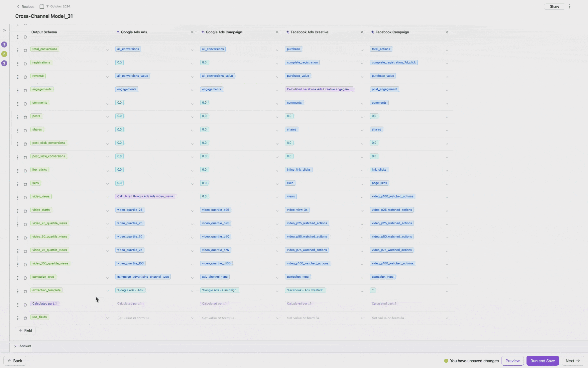Grab drag handle for engagements row
Viewport: 588px width, 368px height.
[18, 90]
